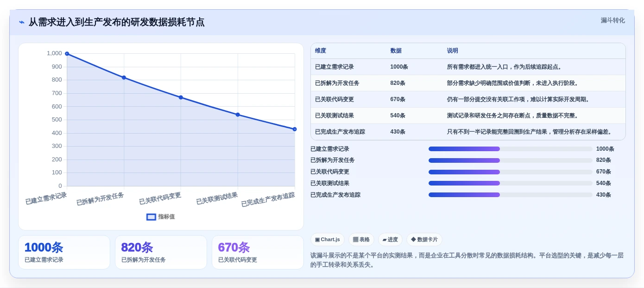Click the table cell 已建立需求记录
This screenshot has width=644, height=288.
click(335, 67)
